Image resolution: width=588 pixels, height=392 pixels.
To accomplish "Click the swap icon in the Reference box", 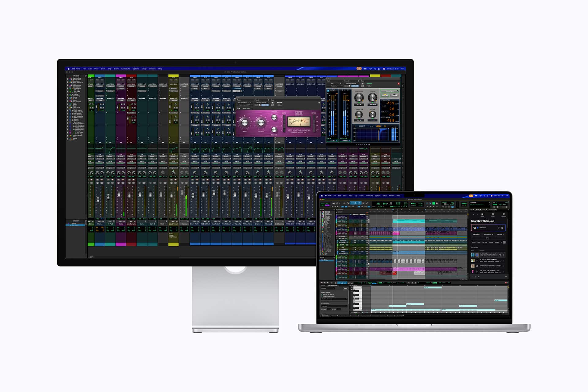I will point(499,228).
